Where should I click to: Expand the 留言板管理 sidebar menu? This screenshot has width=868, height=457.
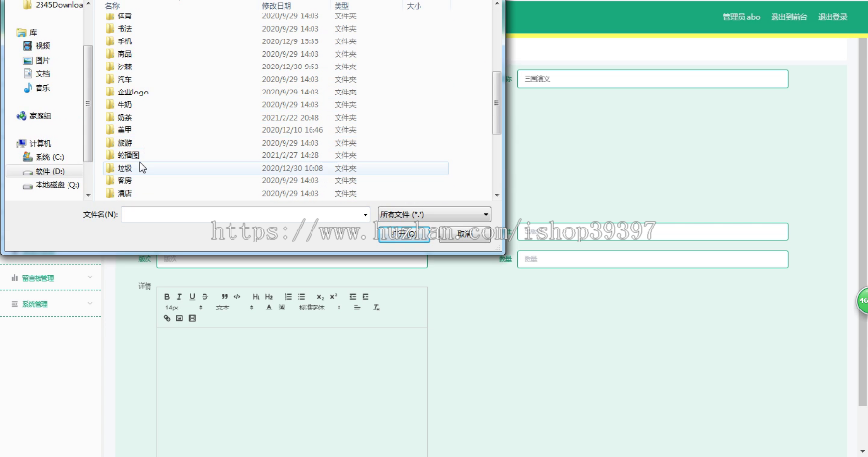coord(50,278)
